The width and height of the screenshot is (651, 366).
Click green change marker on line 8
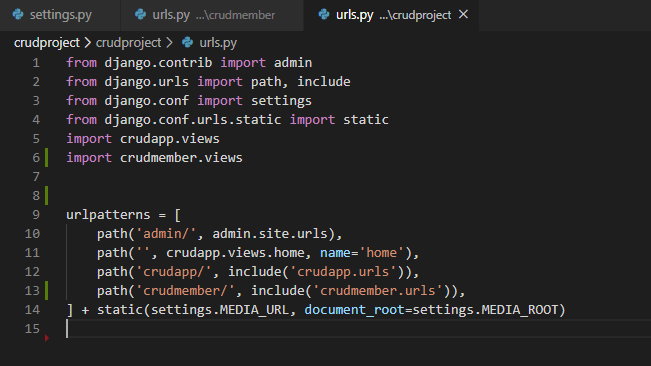coord(46,195)
